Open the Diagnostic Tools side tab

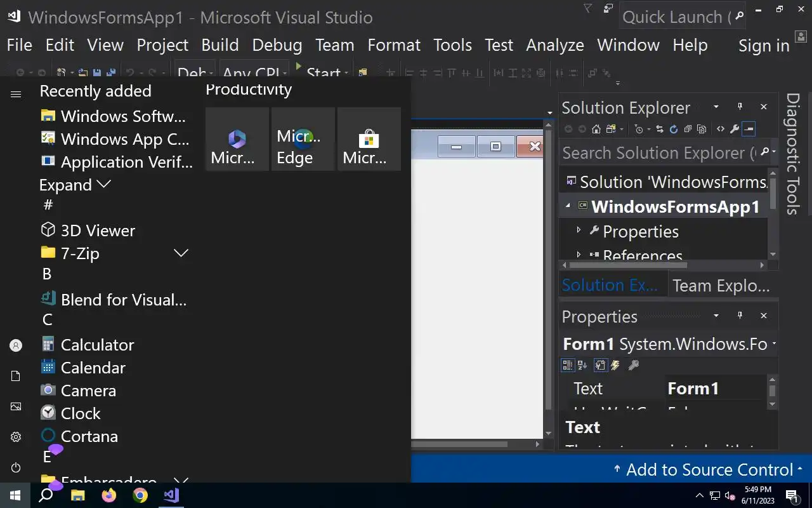point(793,154)
